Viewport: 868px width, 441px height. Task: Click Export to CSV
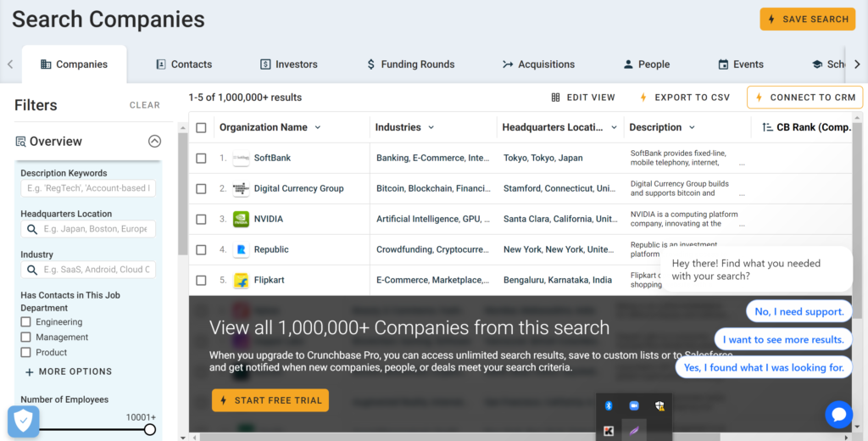685,98
